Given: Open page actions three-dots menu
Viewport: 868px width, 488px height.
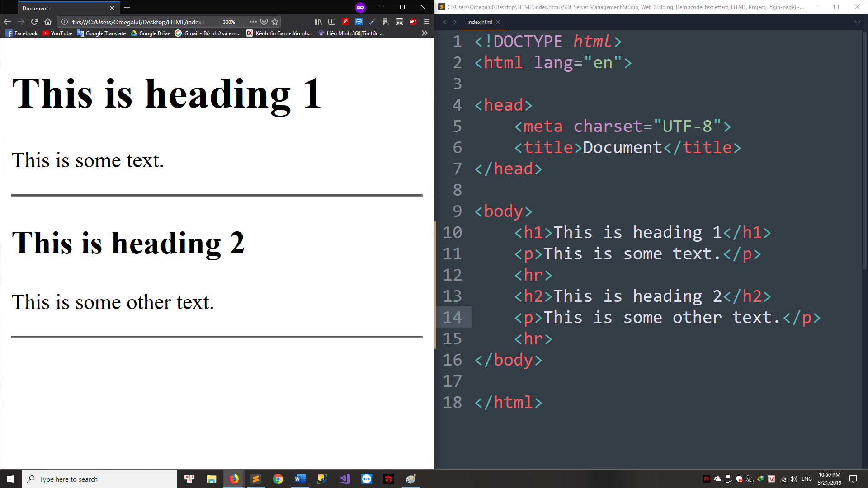Looking at the screenshot, I should click(x=253, y=22).
